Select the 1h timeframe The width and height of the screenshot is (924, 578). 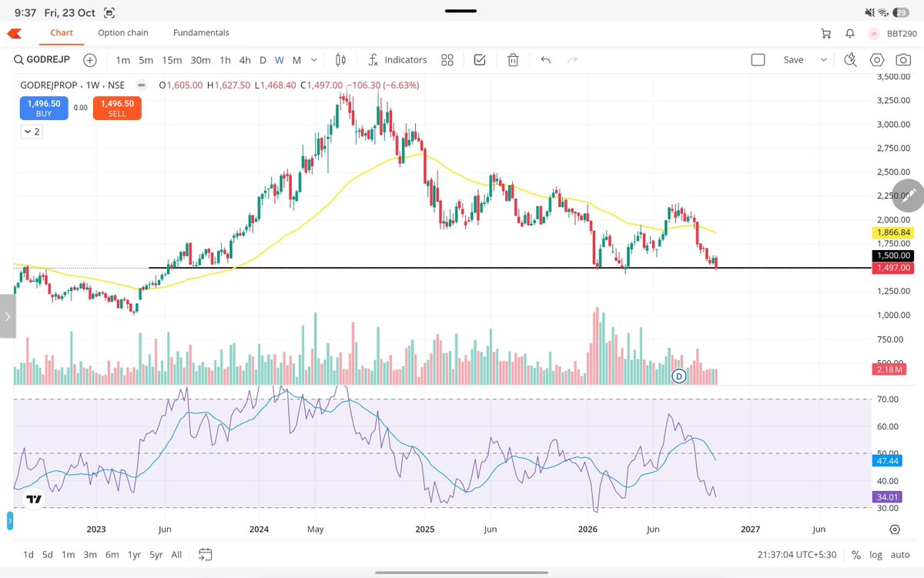225,60
